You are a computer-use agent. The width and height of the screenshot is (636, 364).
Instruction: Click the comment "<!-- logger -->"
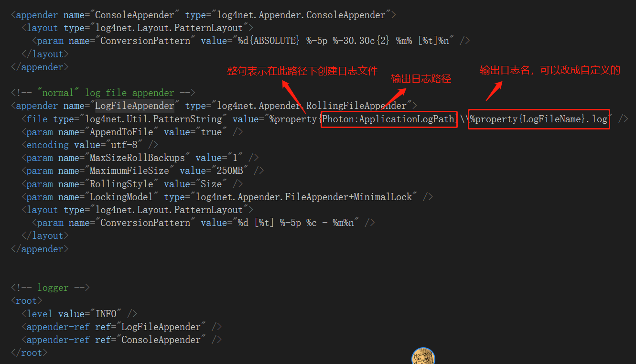coord(50,288)
